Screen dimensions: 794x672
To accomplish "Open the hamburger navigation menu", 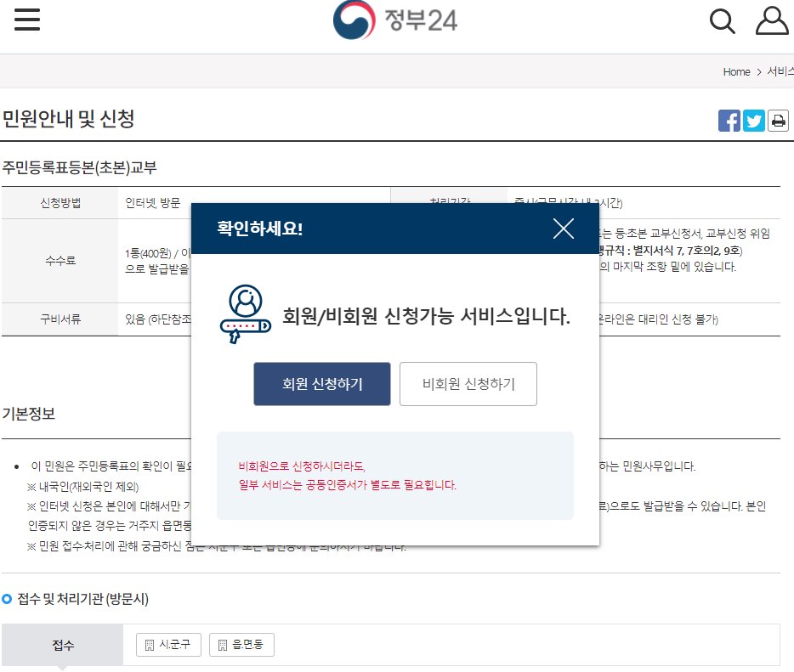I will tap(26, 20).
